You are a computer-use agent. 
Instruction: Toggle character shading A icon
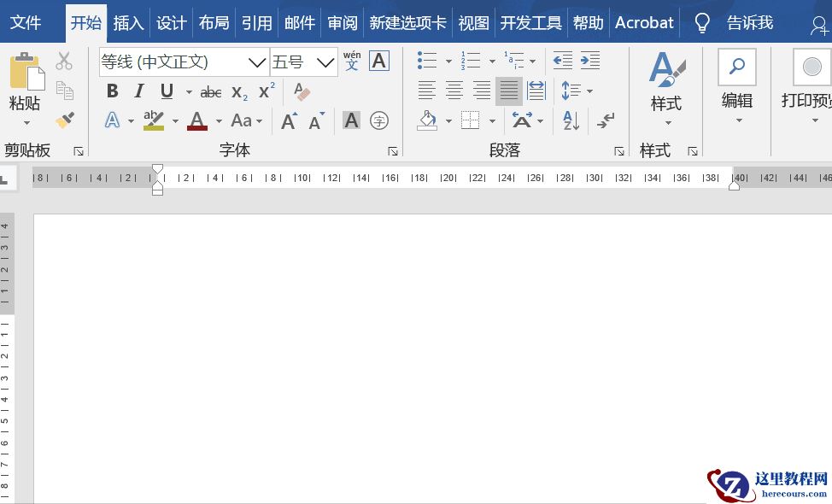(351, 120)
